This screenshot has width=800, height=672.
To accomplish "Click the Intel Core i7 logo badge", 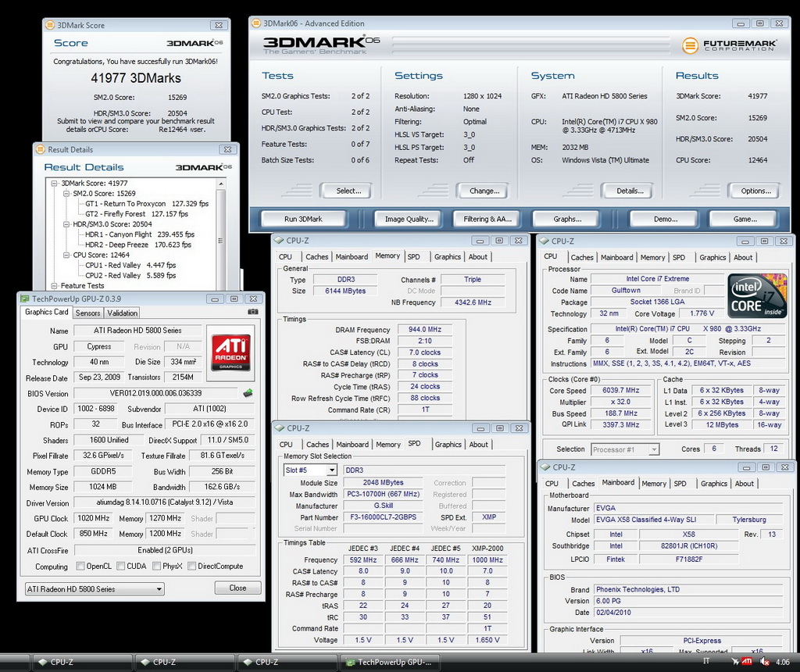I will pos(757,296).
